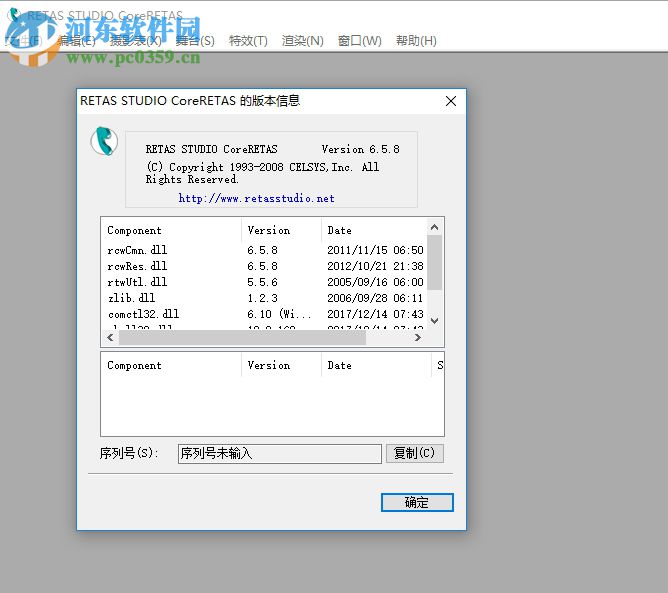This screenshot has height=593, width=668.
Task: Open the 舞台(S) menu
Action: tap(195, 41)
